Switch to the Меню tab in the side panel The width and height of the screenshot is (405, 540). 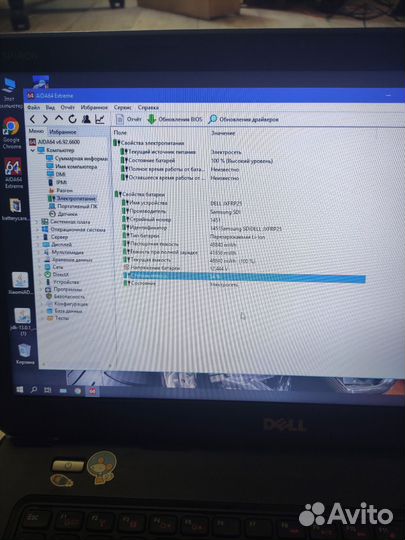click(x=36, y=131)
